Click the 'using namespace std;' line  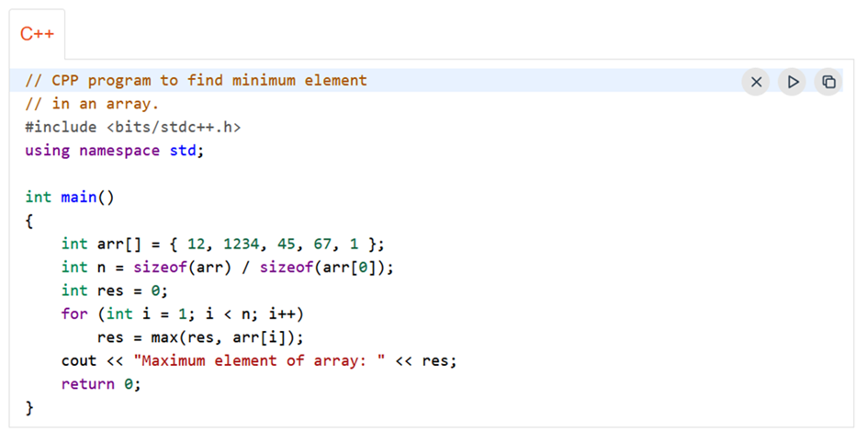pos(115,151)
